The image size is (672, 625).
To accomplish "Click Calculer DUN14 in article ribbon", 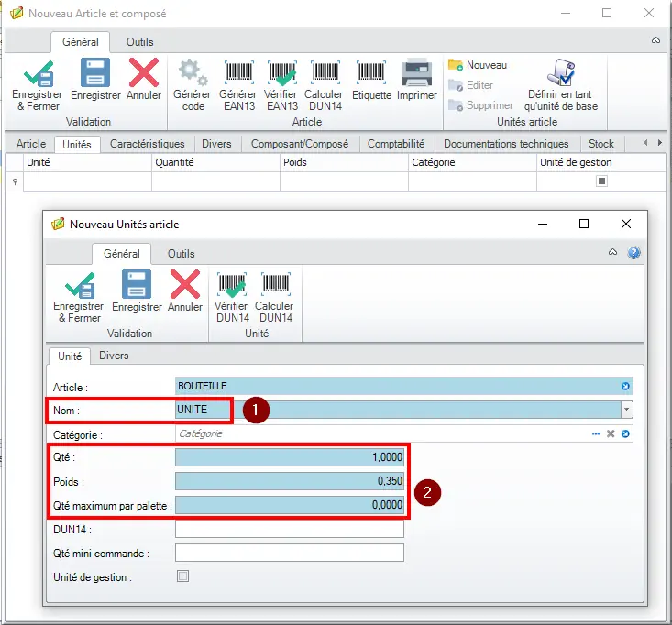I will coord(324,74).
